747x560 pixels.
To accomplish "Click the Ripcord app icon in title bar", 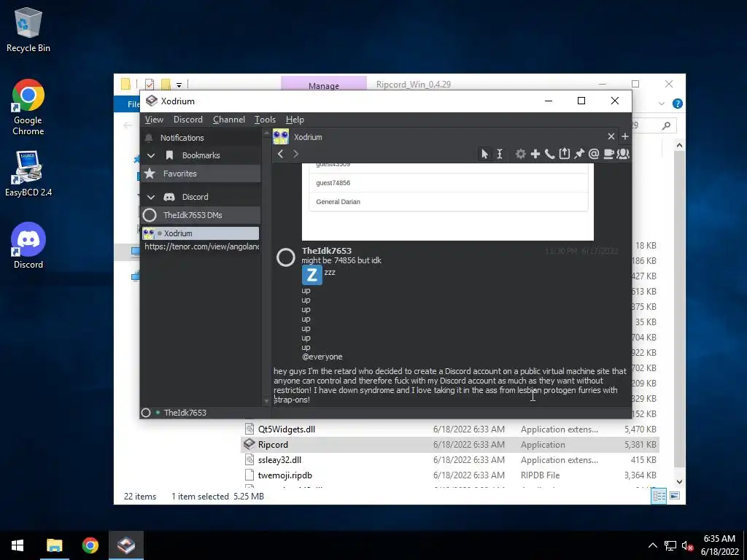I will coord(152,101).
